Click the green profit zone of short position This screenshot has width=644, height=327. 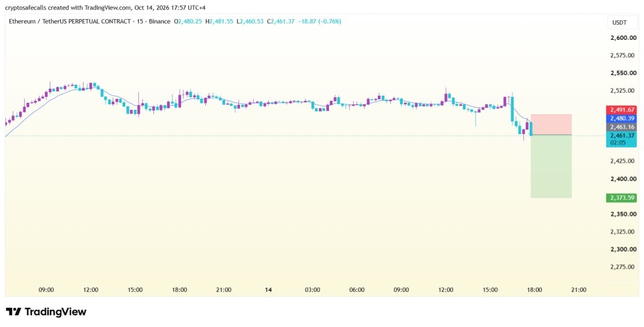551,166
